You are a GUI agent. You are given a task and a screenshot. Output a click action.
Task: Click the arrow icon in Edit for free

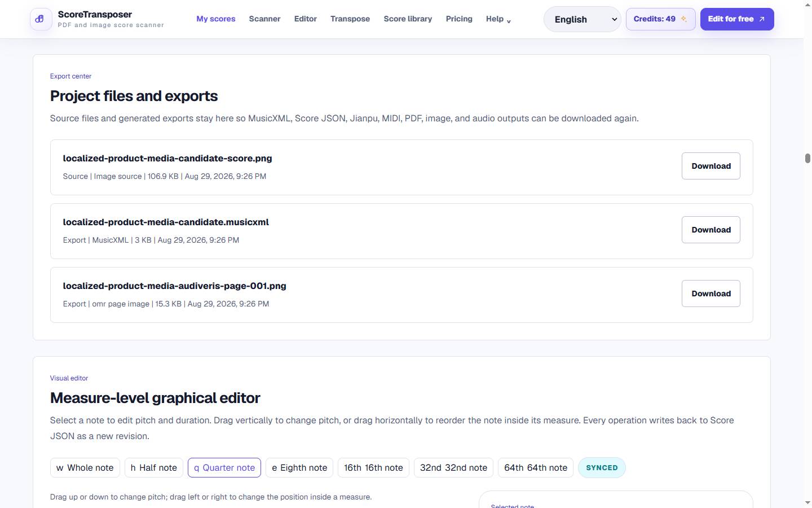coord(762,19)
